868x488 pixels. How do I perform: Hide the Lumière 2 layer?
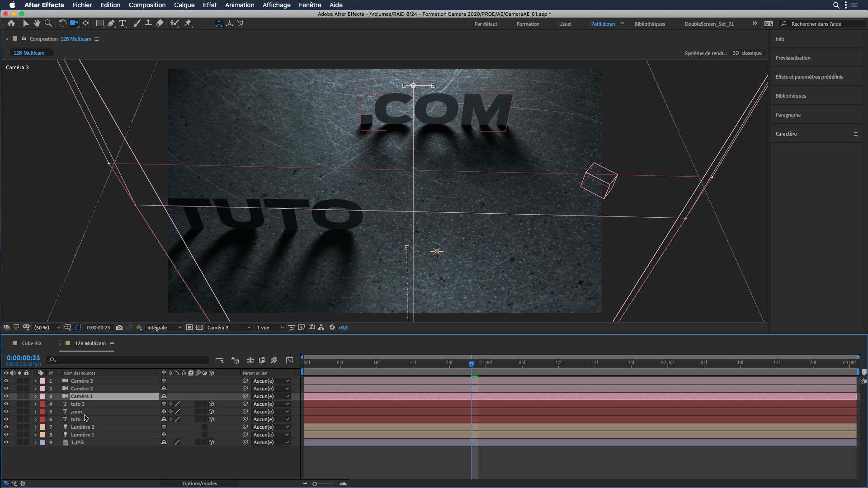(6, 427)
